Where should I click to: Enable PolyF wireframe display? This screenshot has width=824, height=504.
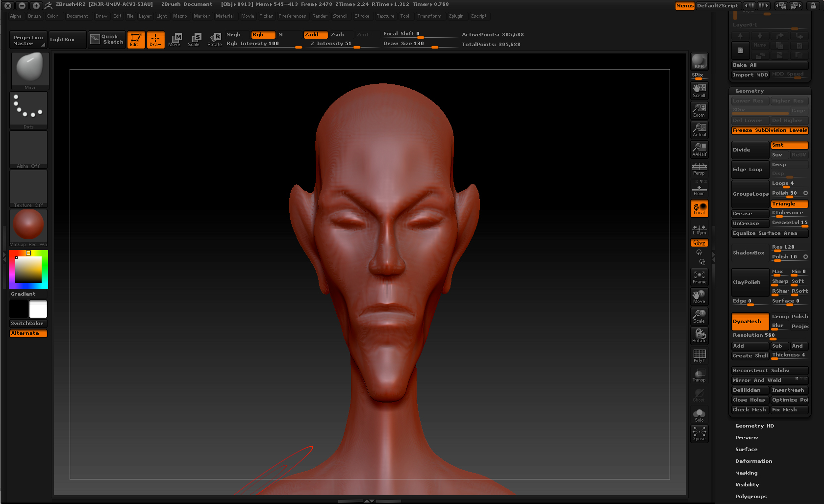pos(699,355)
